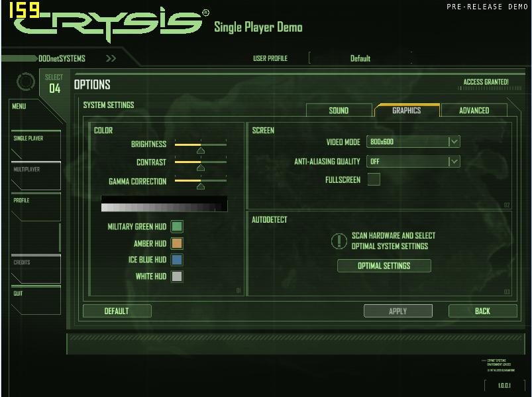Click the Apply button
532x397 pixels.
(398, 311)
